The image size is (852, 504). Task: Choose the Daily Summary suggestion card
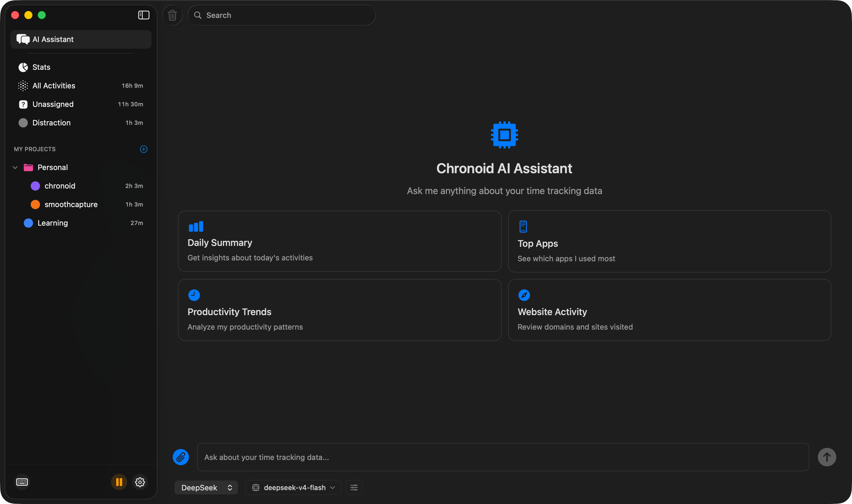(340, 241)
